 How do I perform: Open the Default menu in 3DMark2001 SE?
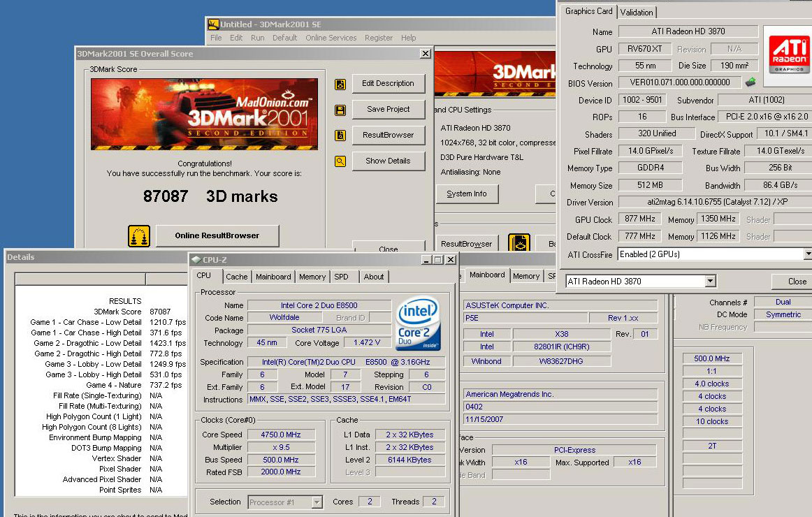pyautogui.click(x=285, y=38)
